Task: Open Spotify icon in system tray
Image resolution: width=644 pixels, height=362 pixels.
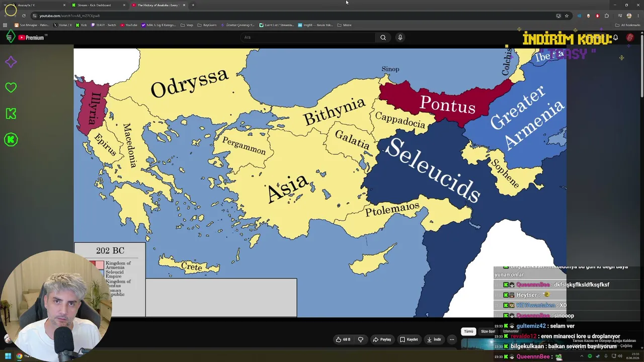Action: point(590,356)
